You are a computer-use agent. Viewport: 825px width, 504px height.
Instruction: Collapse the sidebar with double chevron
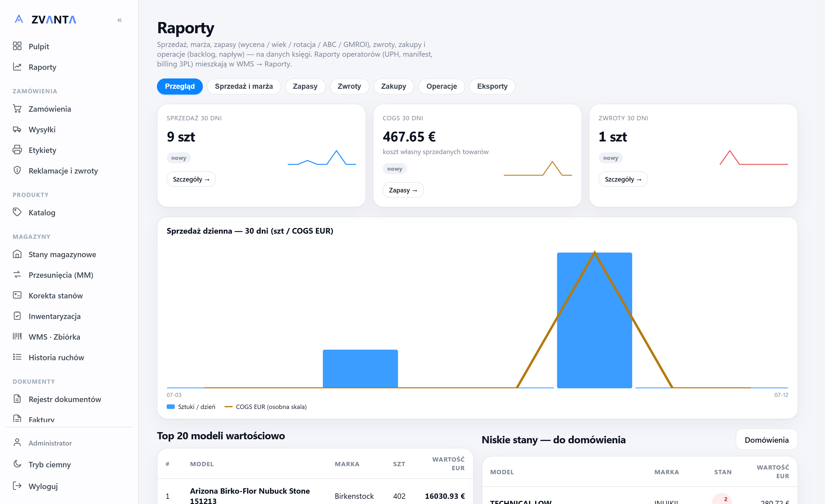coord(119,20)
